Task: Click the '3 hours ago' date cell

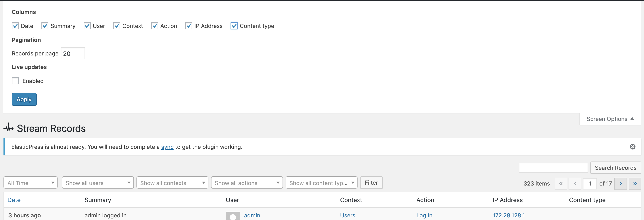Action: (x=24, y=215)
